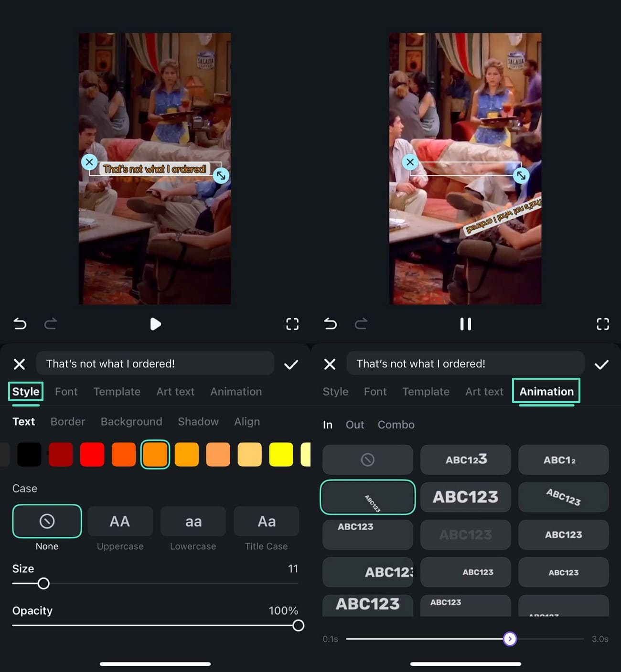Close the text editor in right panel
The width and height of the screenshot is (621, 672).
330,364
